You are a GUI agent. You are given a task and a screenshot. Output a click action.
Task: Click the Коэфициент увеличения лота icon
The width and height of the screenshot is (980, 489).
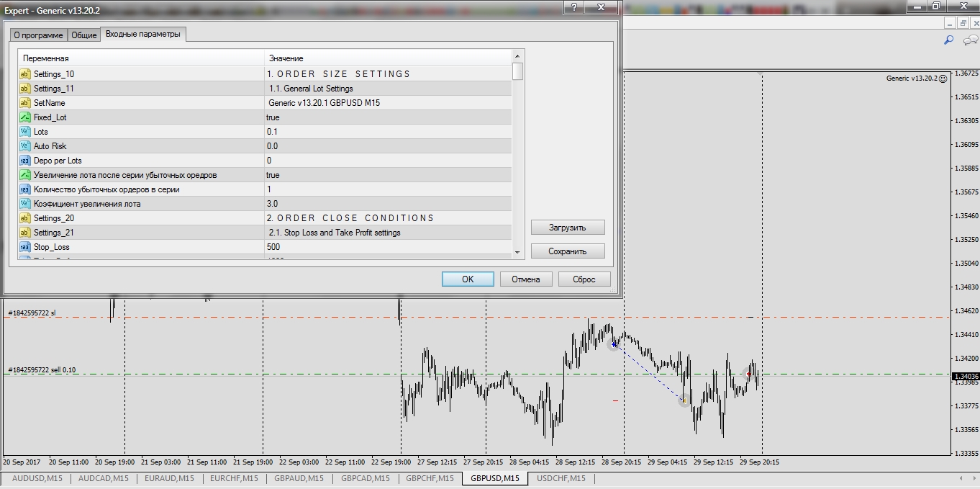[x=24, y=204]
